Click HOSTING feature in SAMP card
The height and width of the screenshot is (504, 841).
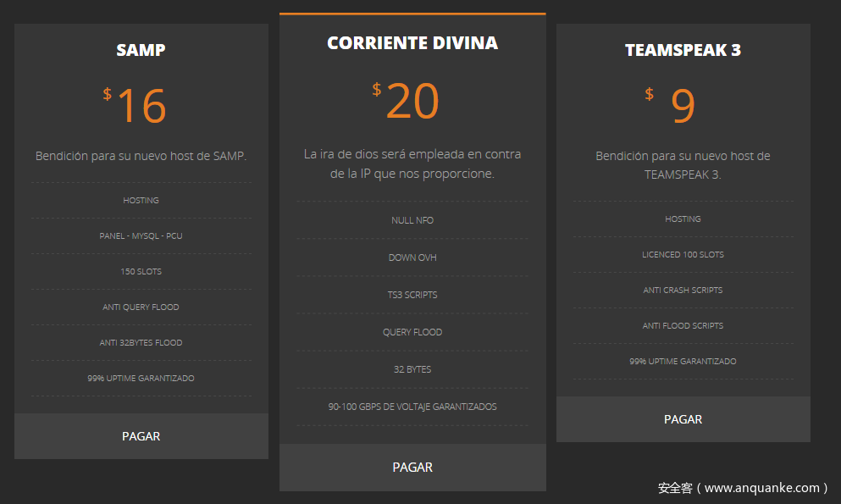pyautogui.click(x=141, y=200)
